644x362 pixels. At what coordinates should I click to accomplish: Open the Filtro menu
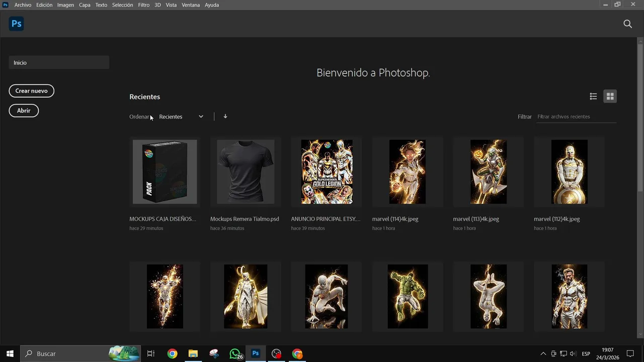[144, 5]
